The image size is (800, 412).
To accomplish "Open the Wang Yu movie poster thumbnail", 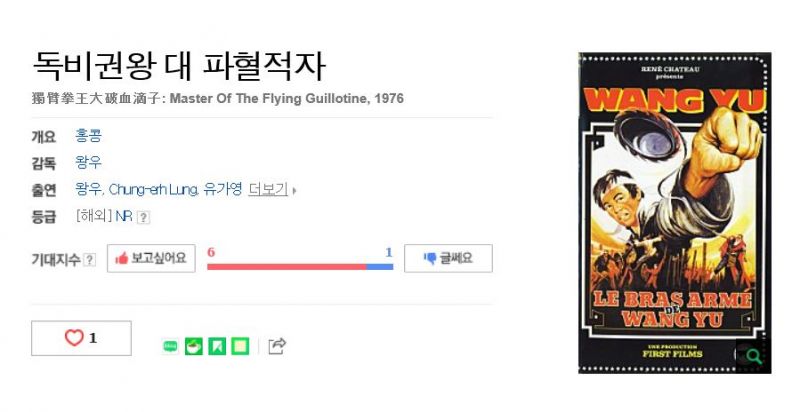I will click(x=674, y=213).
